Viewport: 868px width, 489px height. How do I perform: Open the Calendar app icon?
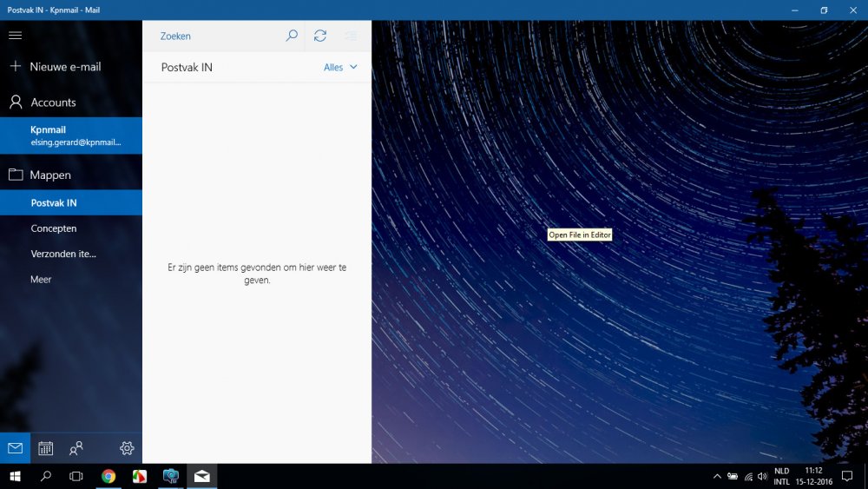point(45,448)
